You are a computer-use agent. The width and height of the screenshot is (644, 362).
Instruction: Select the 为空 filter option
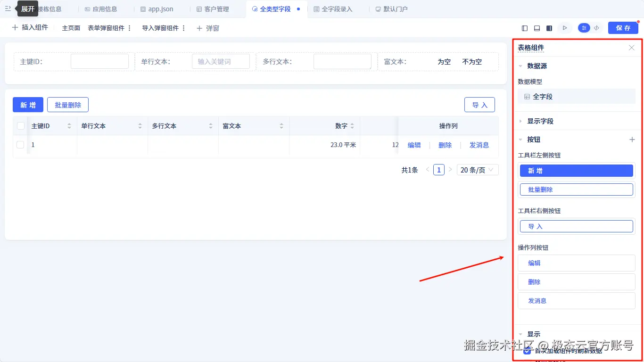(x=444, y=62)
